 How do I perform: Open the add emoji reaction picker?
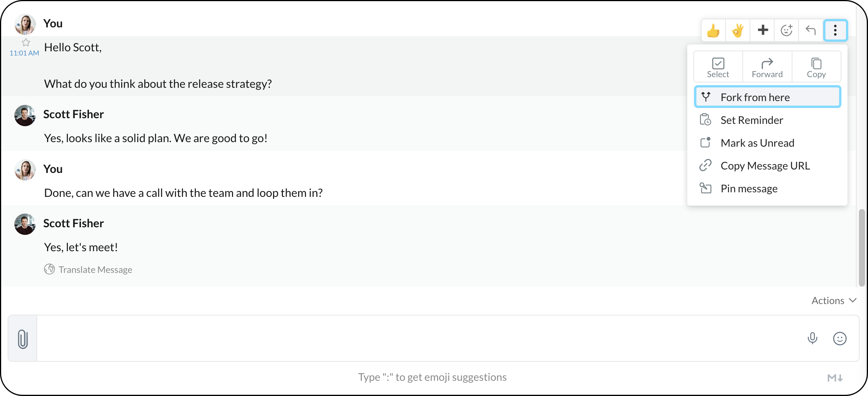[786, 30]
